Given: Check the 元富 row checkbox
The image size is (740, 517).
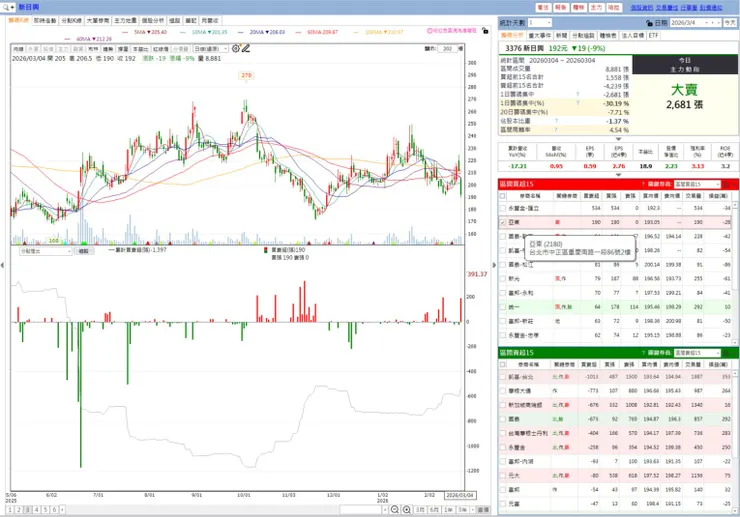Looking at the screenshot, I should (503, 504).
